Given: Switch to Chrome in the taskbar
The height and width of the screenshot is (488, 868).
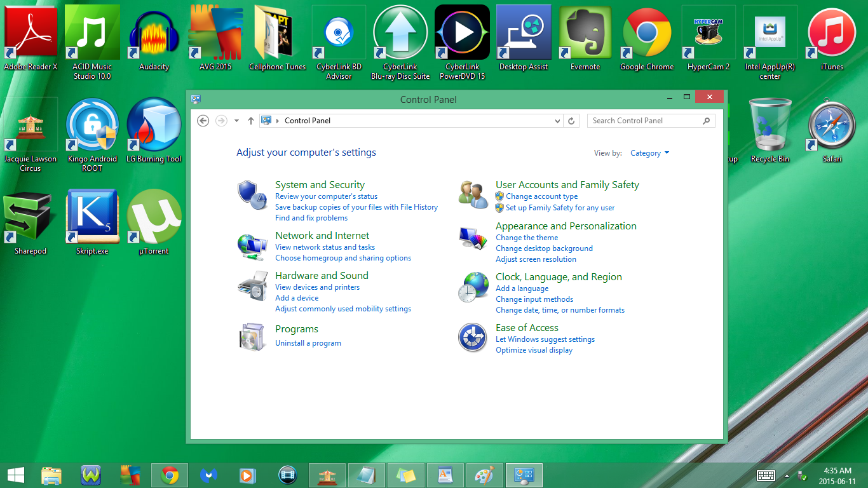Looking at the screenshot, I should point(169,475).
